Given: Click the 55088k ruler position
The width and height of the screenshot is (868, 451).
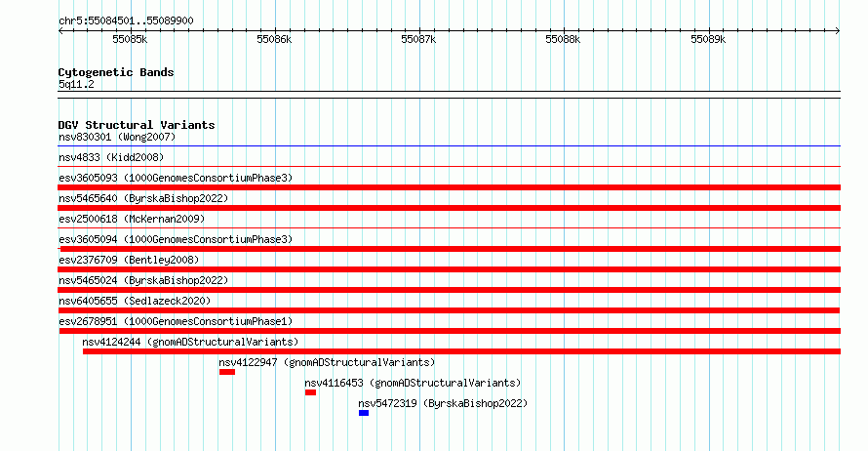Looking at the screenshot, I should click(564, 39).
